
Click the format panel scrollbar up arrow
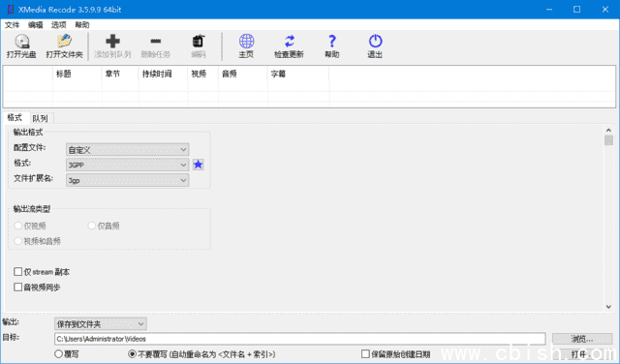click(x=608, y=130)
